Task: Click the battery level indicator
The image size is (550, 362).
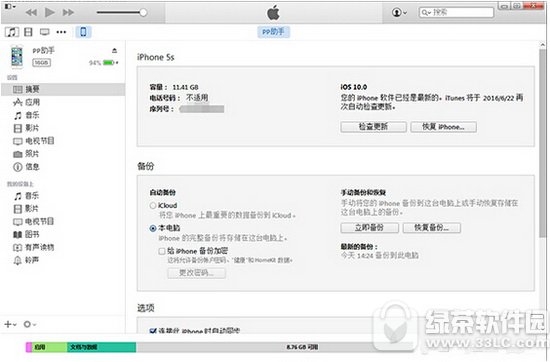Action: tap(108, 63)
